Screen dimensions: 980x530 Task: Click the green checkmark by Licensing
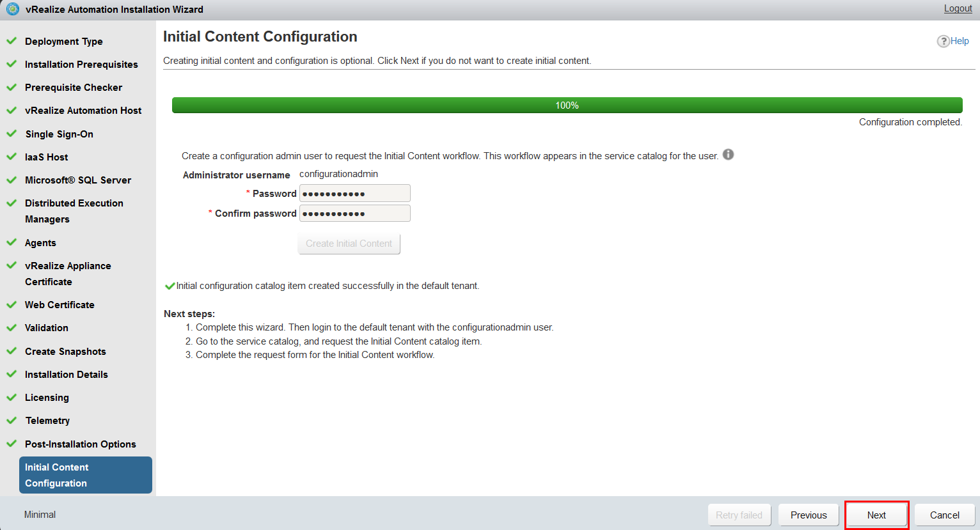(12, 397)
